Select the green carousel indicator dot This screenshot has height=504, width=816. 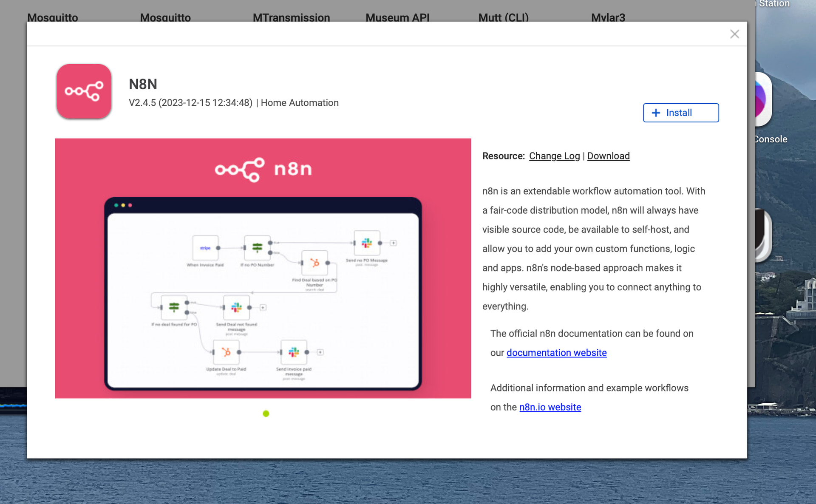coord(266,413)
